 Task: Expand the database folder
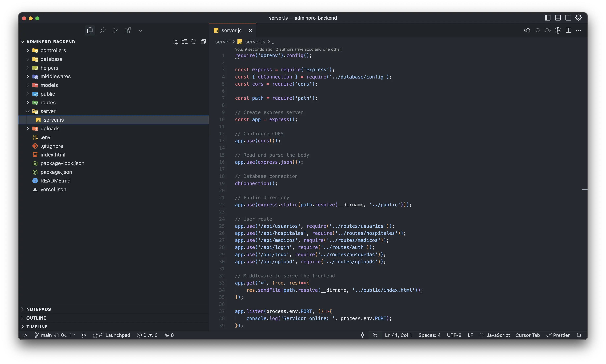click(28, 59)
